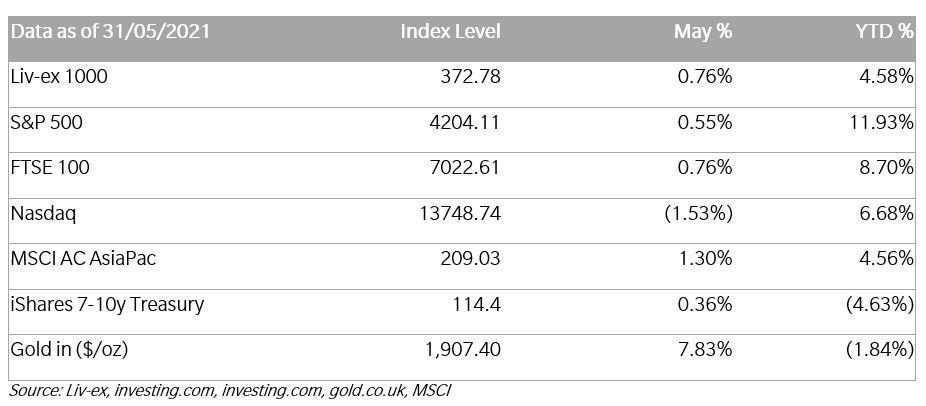Click the Liv-ex 1000 index level 372.78
The image size is (926, 406).
coord(470,76)
